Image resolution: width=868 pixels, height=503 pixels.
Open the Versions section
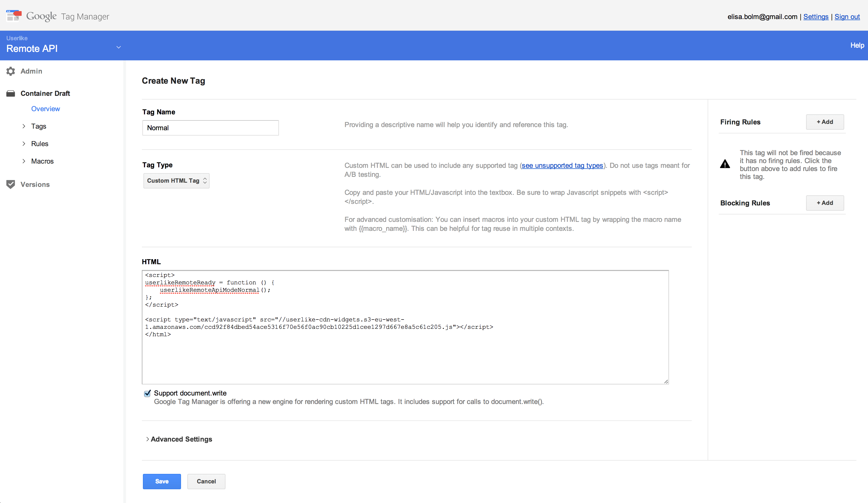click(x=35, y=185)
